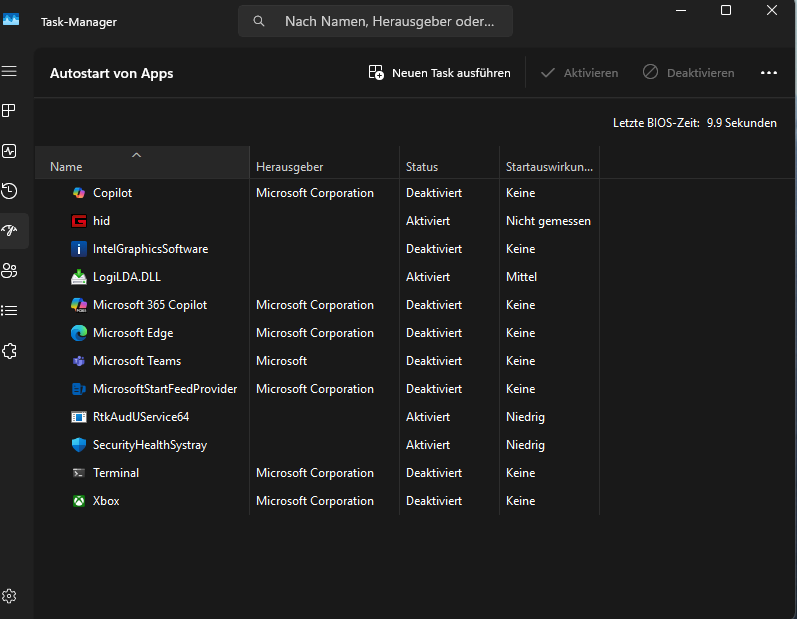Viewport: 797px width, 619px height.
Task: Click the Copilot app icon
Action: [79, 193]
